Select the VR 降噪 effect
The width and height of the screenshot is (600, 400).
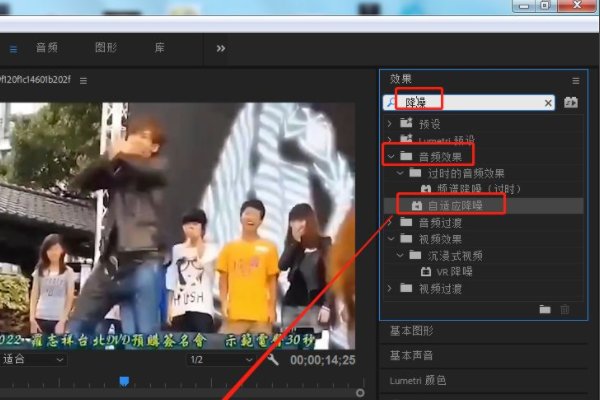455,272
